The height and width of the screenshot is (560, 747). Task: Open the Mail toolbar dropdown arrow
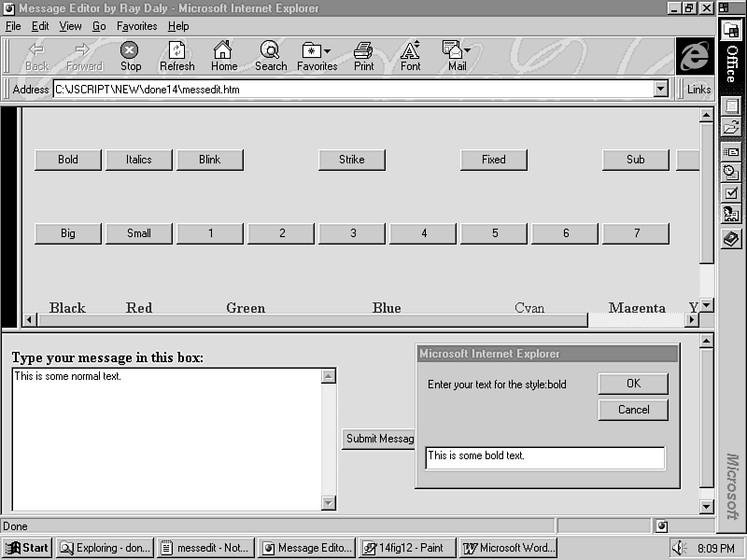467,50
